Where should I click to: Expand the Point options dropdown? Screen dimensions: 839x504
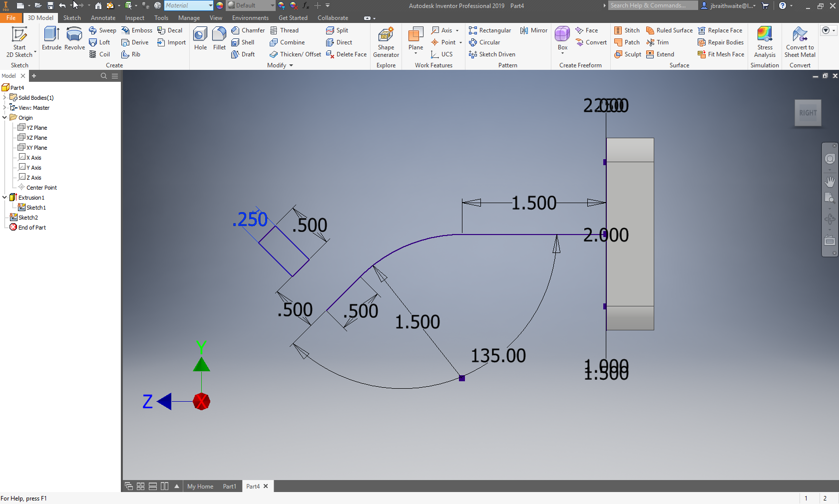click(x=460, y=42)
